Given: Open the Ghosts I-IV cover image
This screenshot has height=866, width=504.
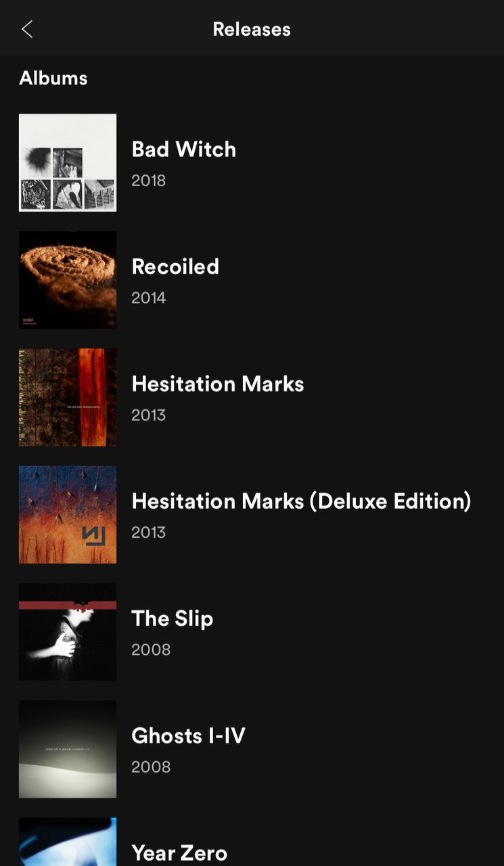Looking at the screenshot, I should (68, 749).
